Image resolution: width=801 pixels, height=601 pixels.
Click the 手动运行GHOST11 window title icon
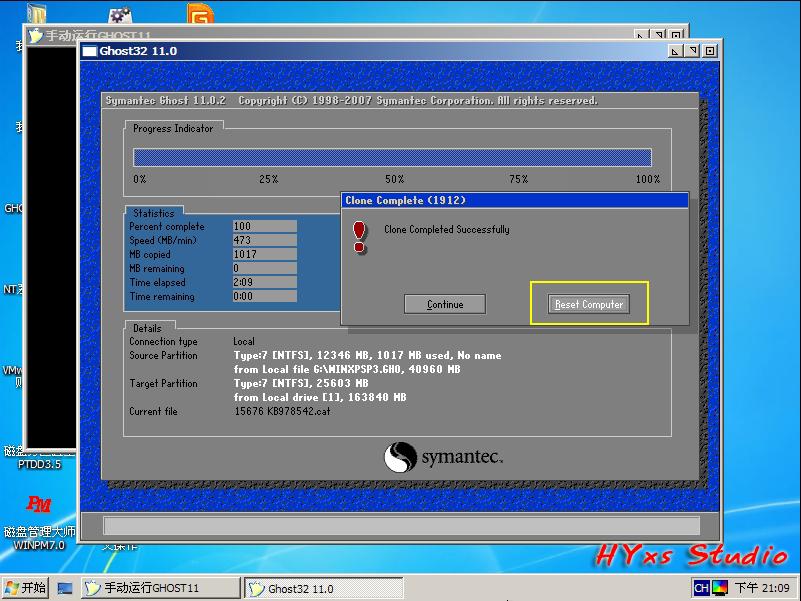coord(36,36)
